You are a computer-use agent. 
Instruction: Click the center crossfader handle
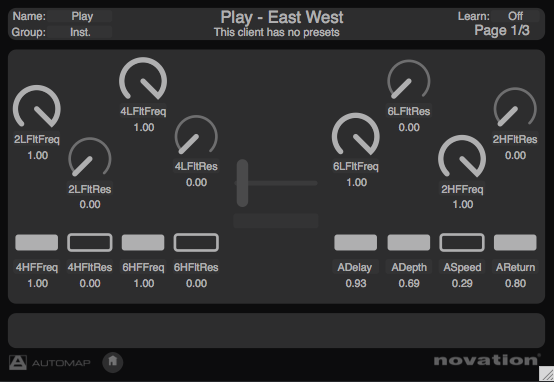[x=242, y=183]
